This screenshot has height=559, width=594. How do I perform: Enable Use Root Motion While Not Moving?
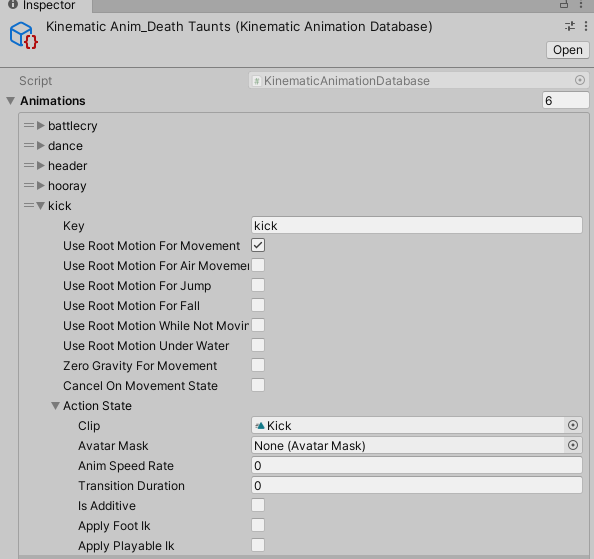point(258,325)
